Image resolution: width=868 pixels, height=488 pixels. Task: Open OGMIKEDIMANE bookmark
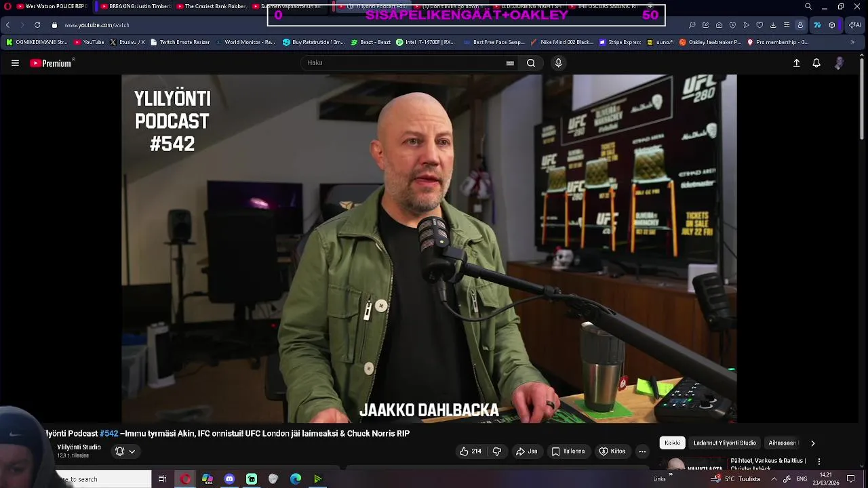point(37,42)
